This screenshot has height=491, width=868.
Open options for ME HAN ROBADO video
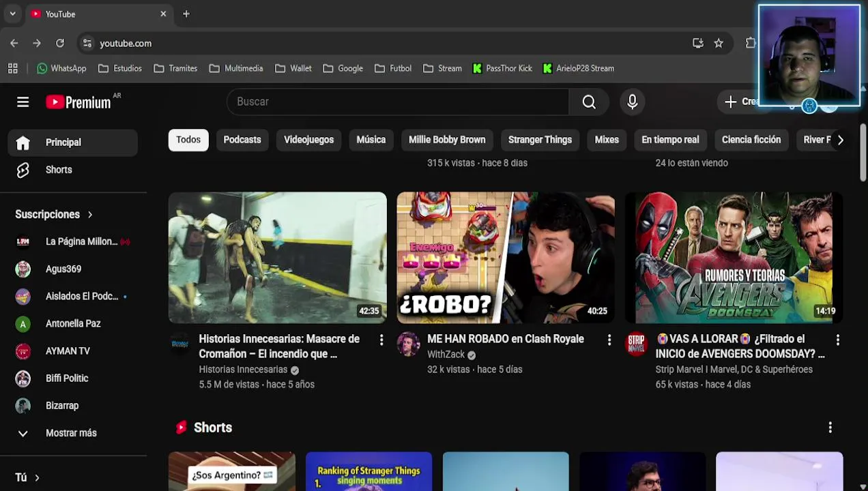pos(609,340)
